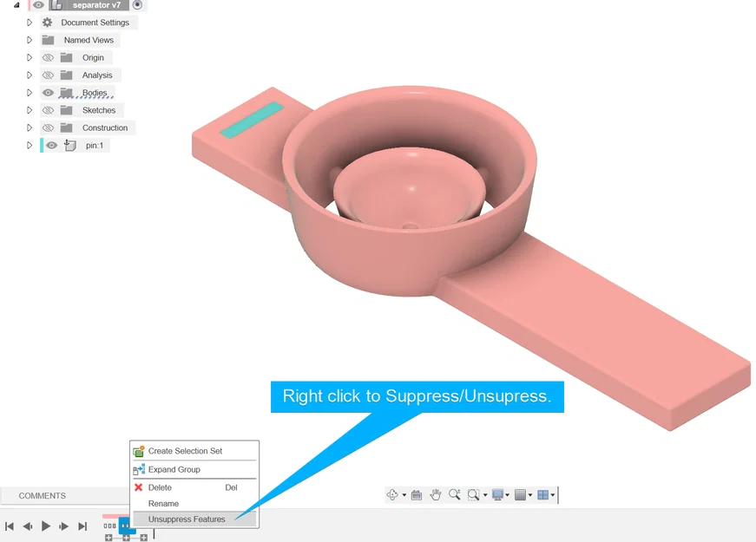Select the separator v7 document label
The height and width of the screenshot is (542, 756).
point(96,5)
